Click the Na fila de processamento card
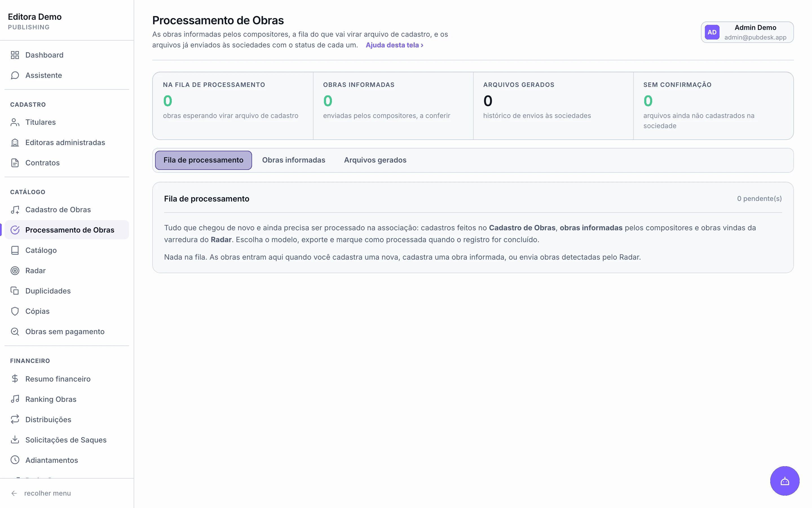 click(233, 106)
